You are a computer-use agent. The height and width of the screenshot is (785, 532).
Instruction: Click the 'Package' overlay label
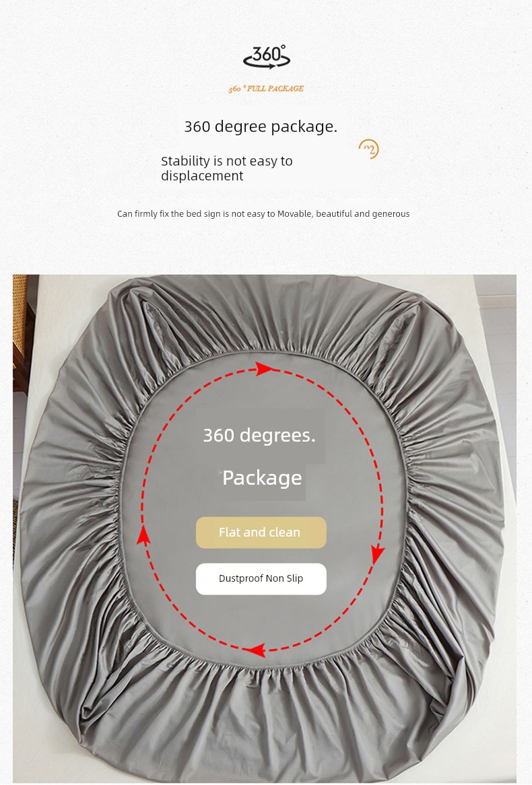click(262, 478)
